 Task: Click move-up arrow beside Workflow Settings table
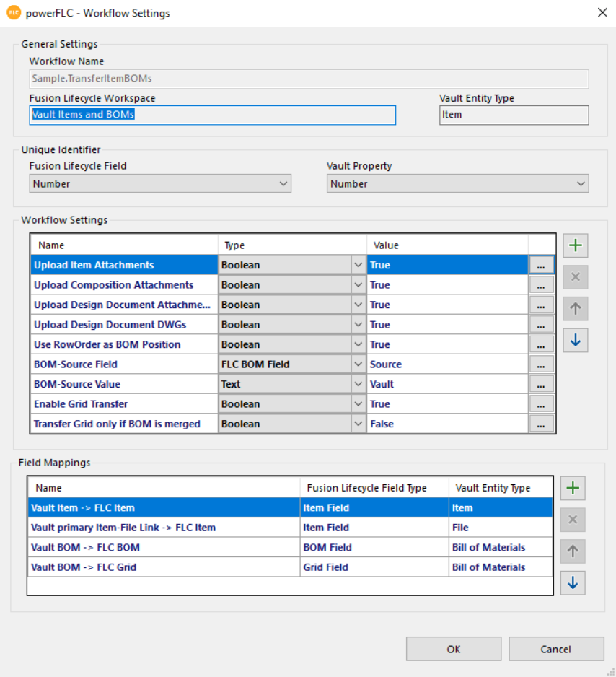coord(575,308)
